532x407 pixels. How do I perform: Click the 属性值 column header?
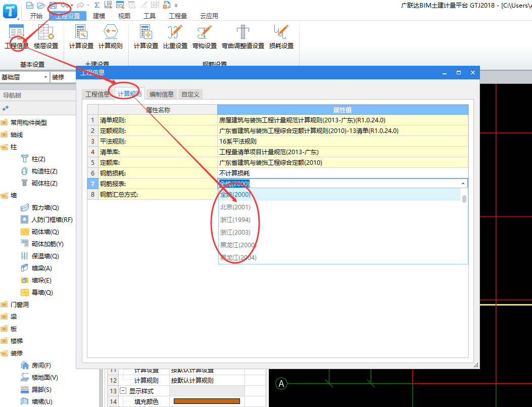tap(343, 110)
